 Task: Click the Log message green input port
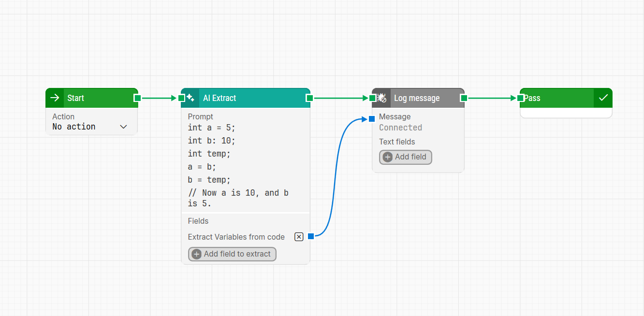click(372, 98)
